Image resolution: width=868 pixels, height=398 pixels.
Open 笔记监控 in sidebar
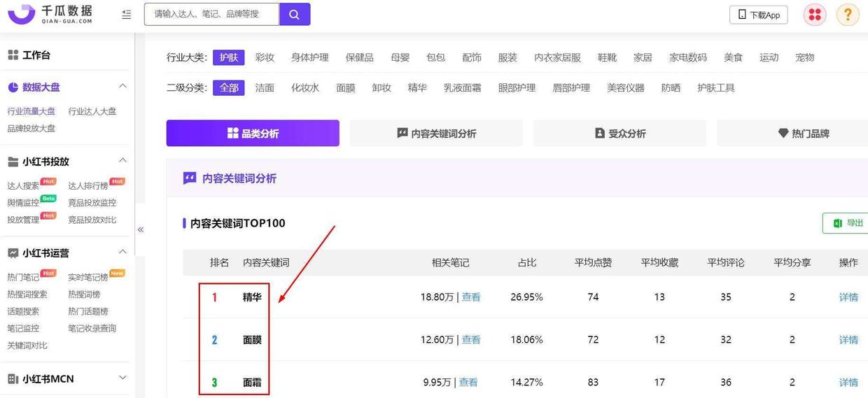point(24,328)
